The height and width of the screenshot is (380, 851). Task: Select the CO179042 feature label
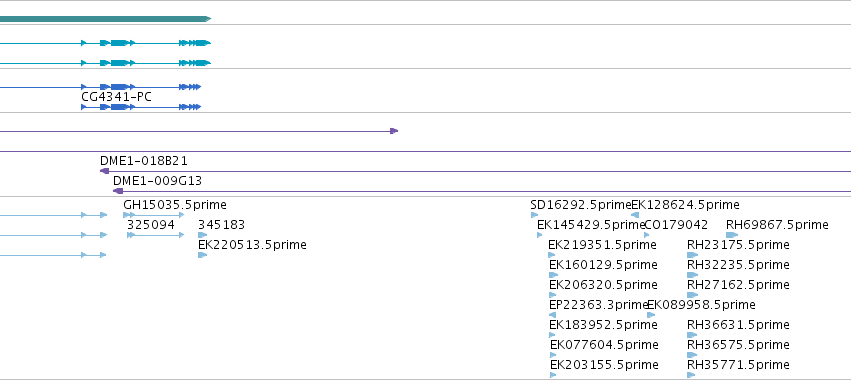click(676, 225)
